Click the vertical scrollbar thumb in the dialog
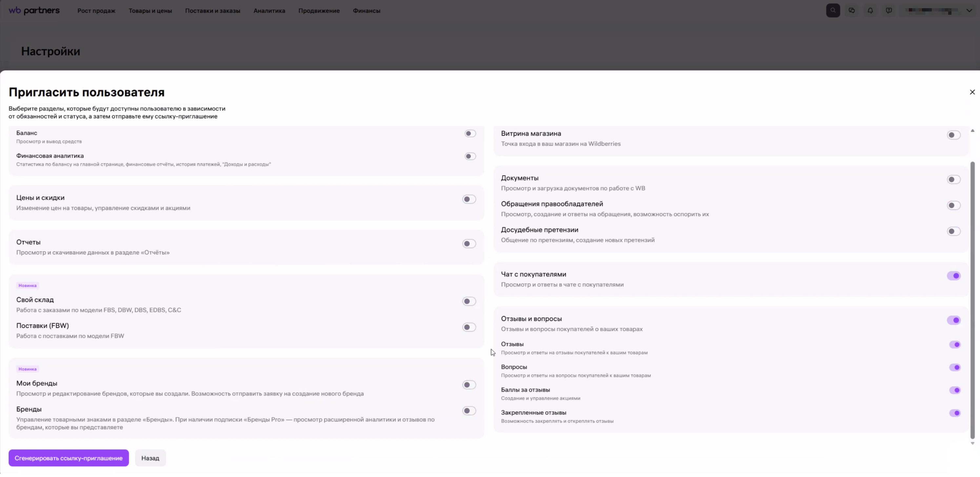Viewport: 980px width, 477px height. (x=972, y=301)
